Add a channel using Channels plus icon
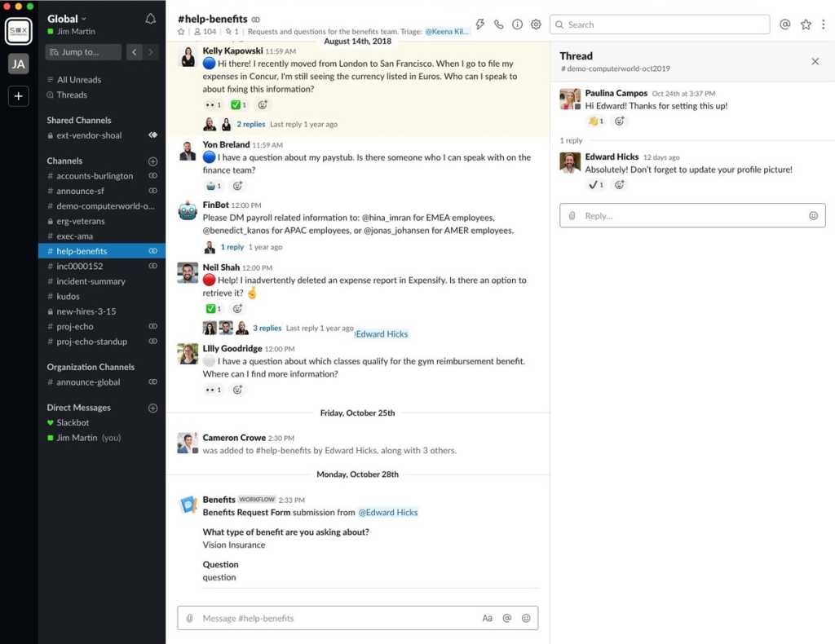Screen dimensions: 835x644 [152, 161]
